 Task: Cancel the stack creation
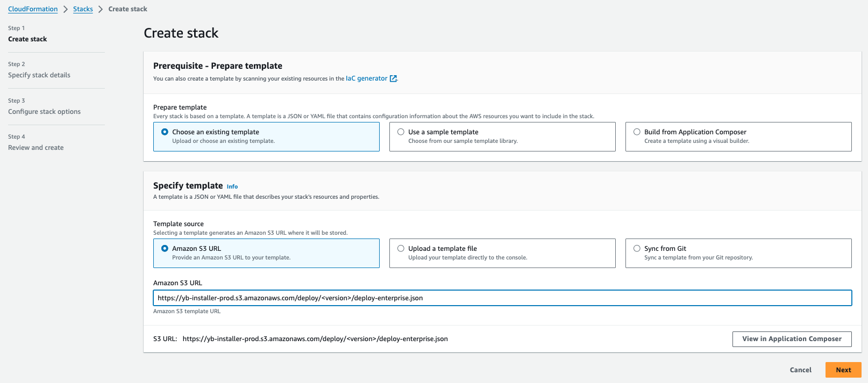pyautogui.click(x=800, y=370)
